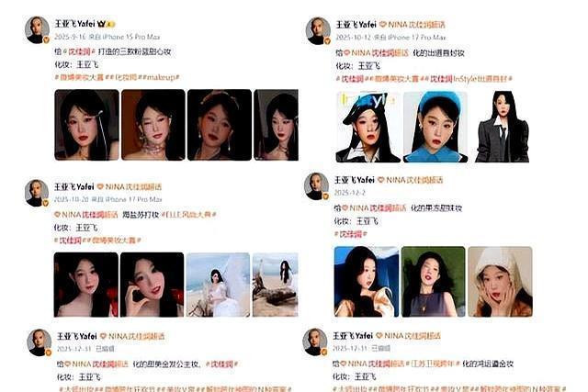588x392 pixels.
Task: Open the #沈佳润InStyle出道首封# hashtag
Action: pyautogui.click(x=469, y=79)
